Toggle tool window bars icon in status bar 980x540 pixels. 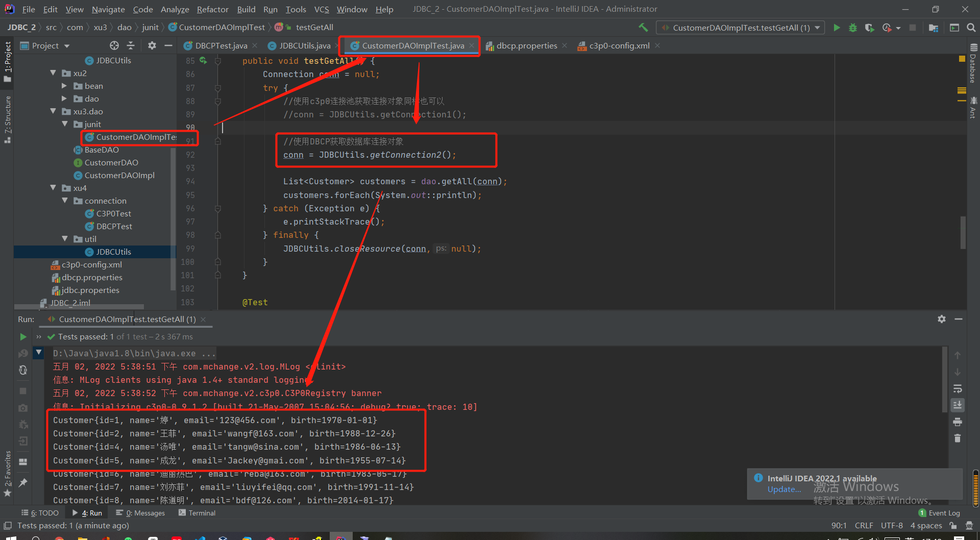7,526
